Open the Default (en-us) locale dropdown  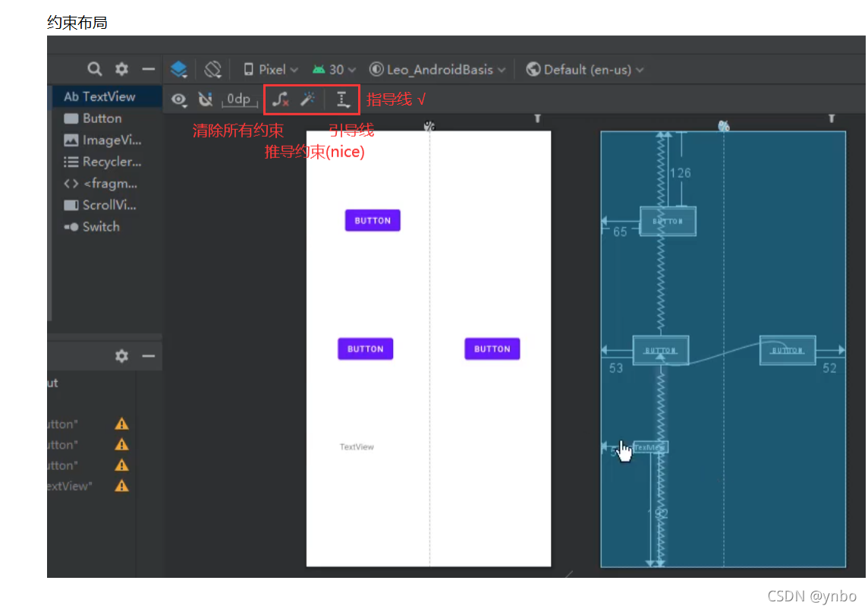584,69
